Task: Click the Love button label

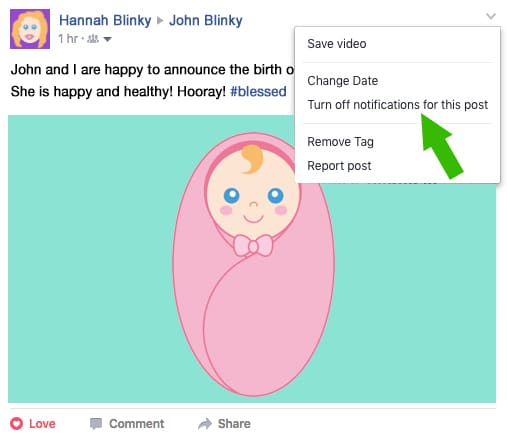Action: (42, 424)
